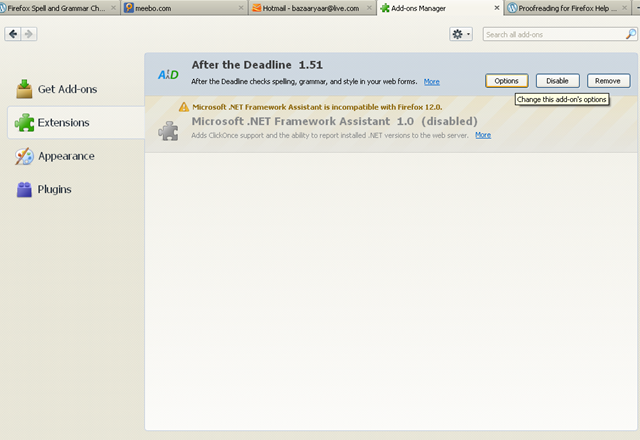Viewport: 640px width, 440px height.
Task: Click the green puzzle Extensions icon
Action: [x=24, y=122]
